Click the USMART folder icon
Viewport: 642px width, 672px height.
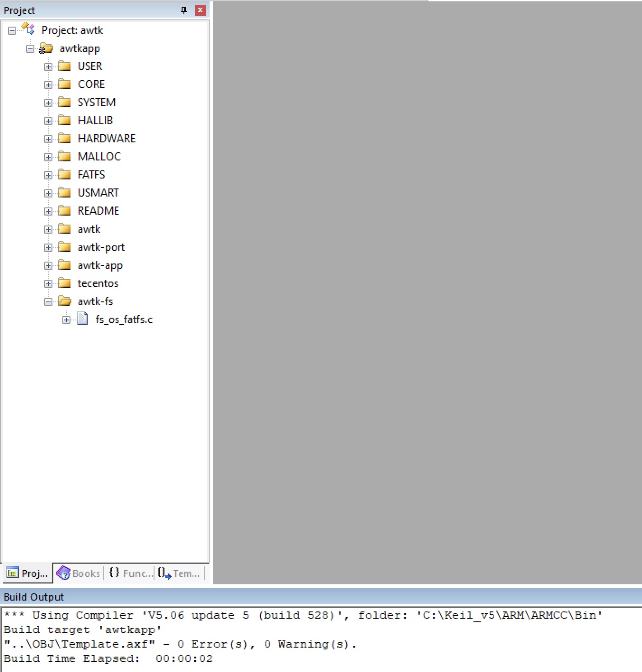[x=64, y=193]
